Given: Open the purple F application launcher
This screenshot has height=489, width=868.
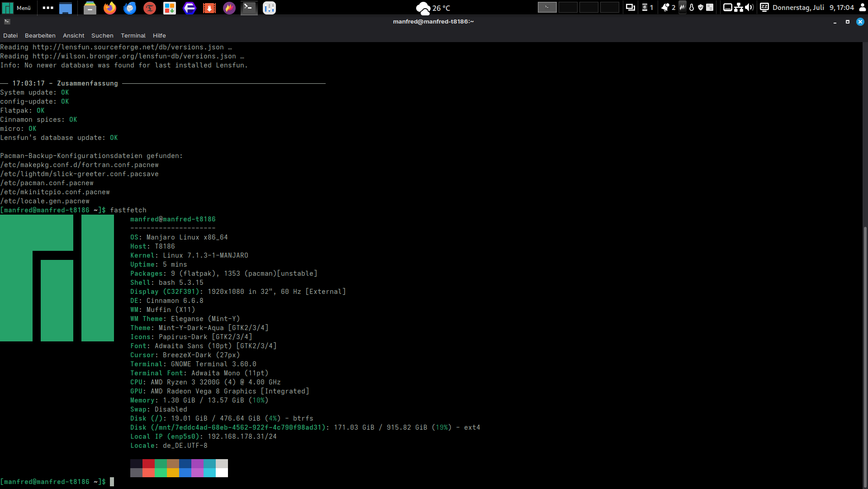Looking at the screenshot, I should pyautogui.click(x=190, y=8).
